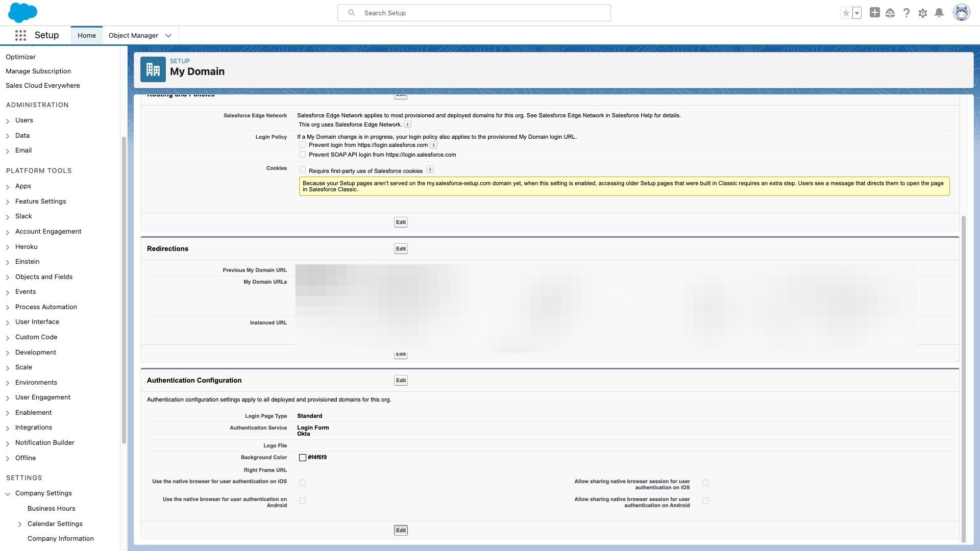Viewport: 980px width, 551px height.
Task: Click the Global Actions plus icon
Action: (874, 13)
